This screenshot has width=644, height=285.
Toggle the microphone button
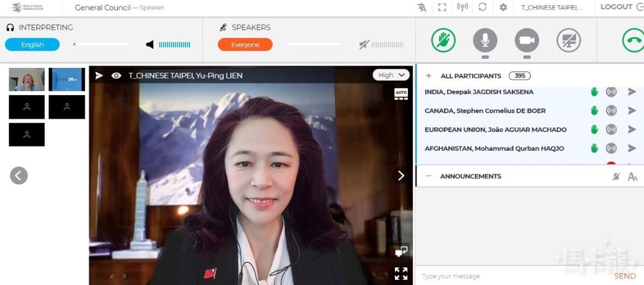pyautogui.click(x=485, y=40)
